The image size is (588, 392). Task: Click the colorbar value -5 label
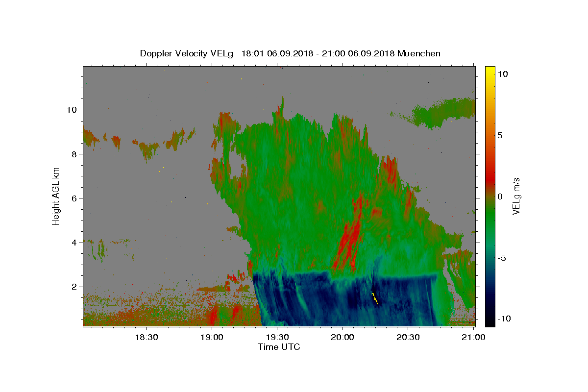(501, 258)
